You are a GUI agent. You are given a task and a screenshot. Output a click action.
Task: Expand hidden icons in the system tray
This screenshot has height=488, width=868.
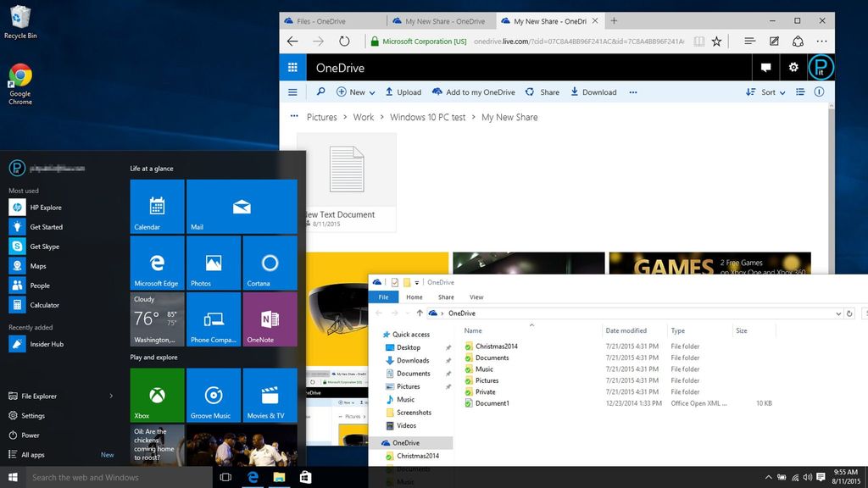click(x=768, y=477)
